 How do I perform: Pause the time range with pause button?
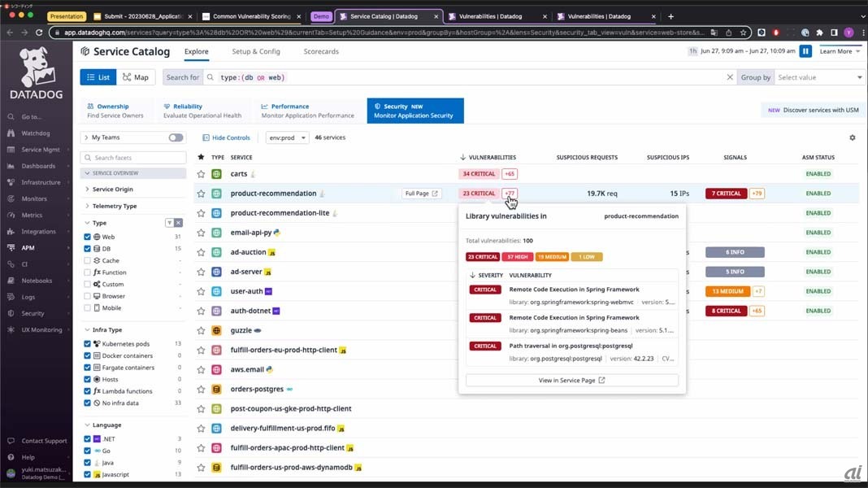pyautogui.click(x=805, y=51)
